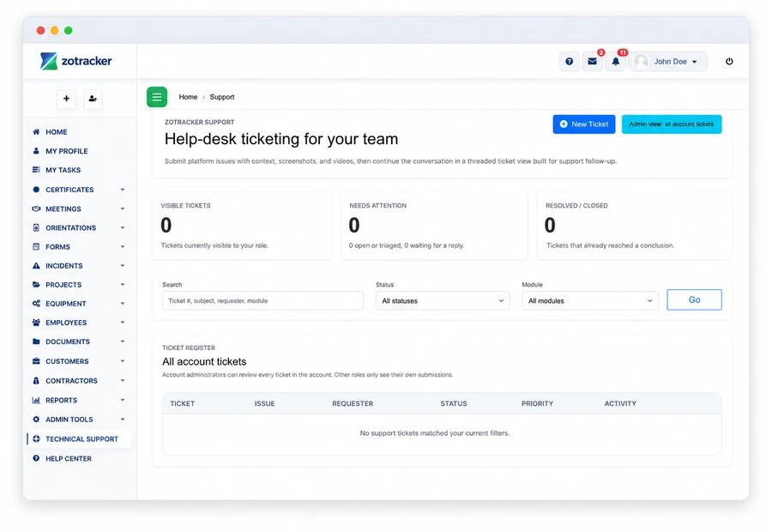Click the zotracker logo
This screenshot has height=532, width=772.
tap(75, 61)
